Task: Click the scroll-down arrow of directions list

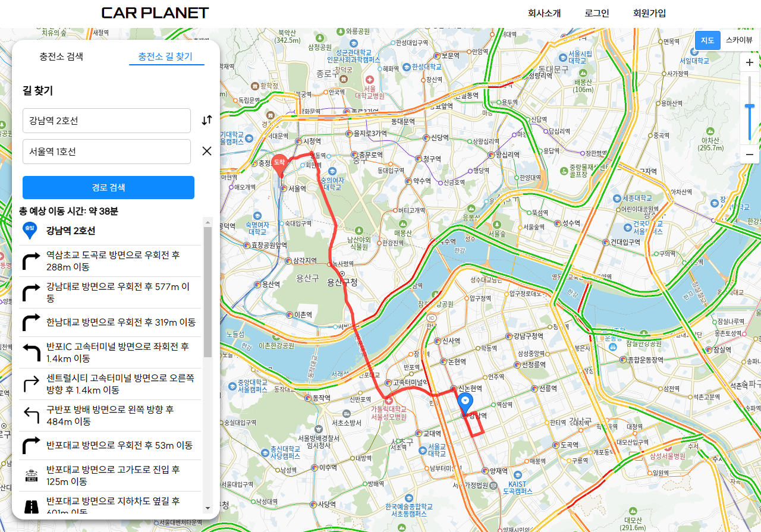Action: [207, 508]
